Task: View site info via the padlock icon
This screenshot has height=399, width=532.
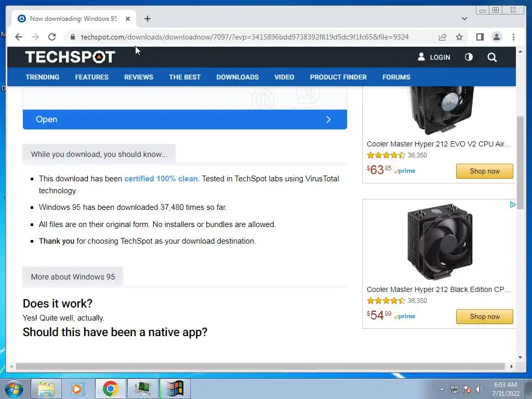Action: (x=72, y=37)
